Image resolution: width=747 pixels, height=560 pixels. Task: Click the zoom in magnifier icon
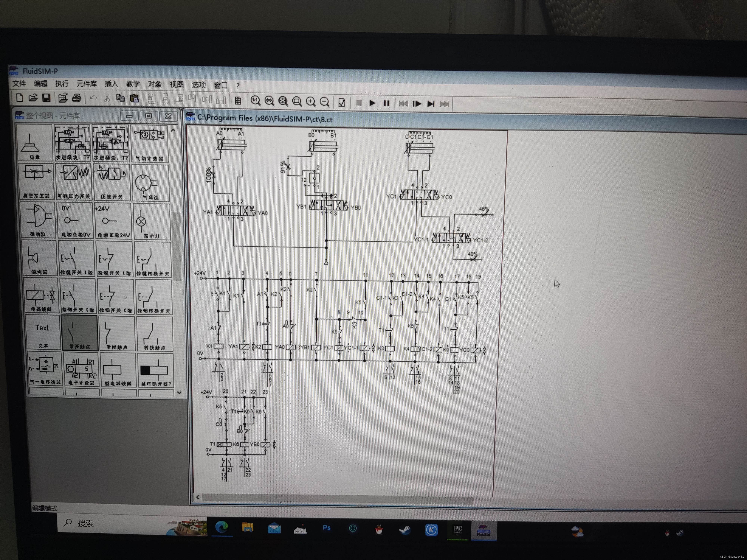[311, 102]
